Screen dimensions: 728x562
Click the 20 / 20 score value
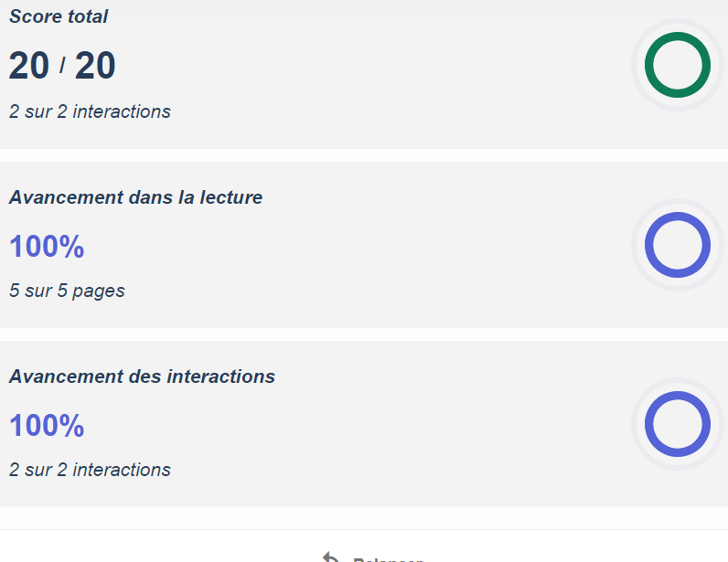[x=62, y=66]
